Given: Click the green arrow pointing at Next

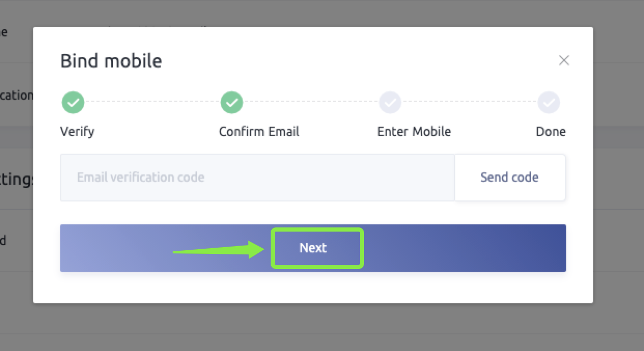Looking at the screenshot, I should pyautogui.click(x=218, y=250).
